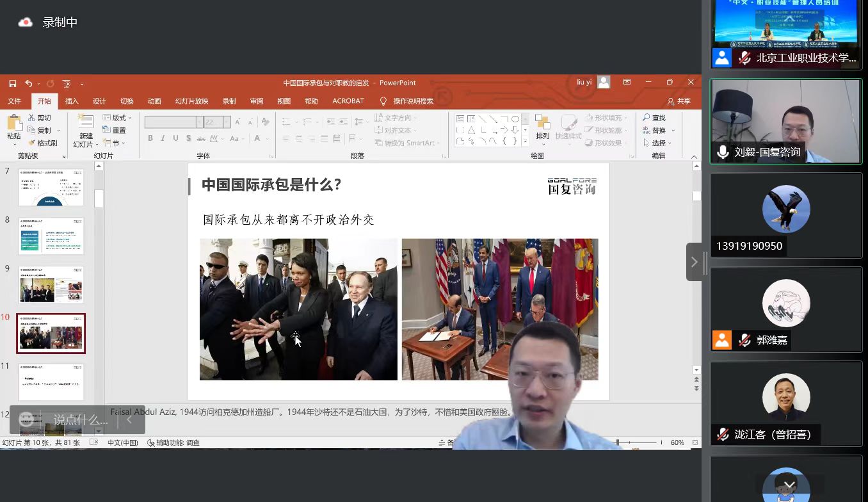Open the Layout (版式) dropdown
This screenshot has width=868, height=502.
coord(118,118)
